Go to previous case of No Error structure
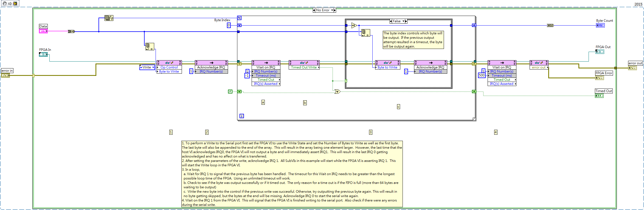 tap(314, 10)
